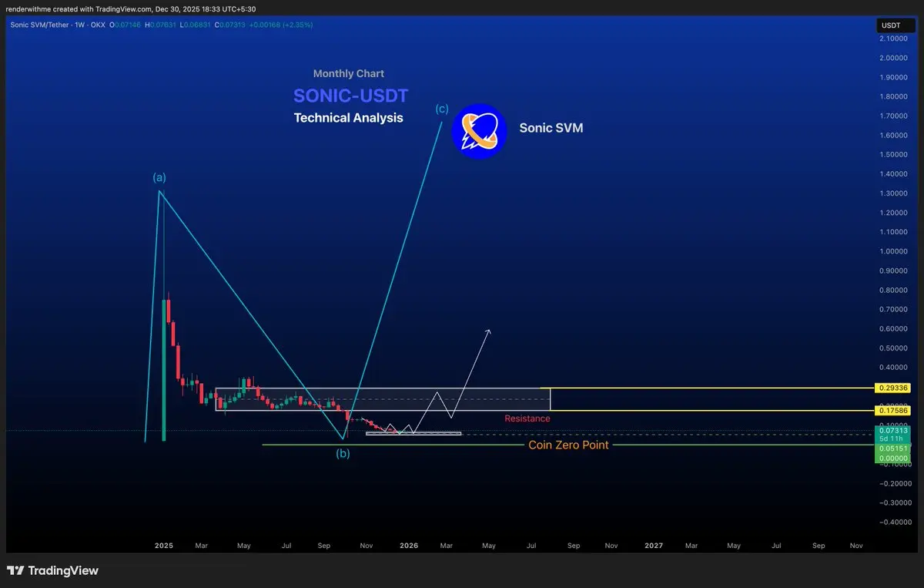
Task: Click the Mar label right after 2025
Action: (202, 546)
